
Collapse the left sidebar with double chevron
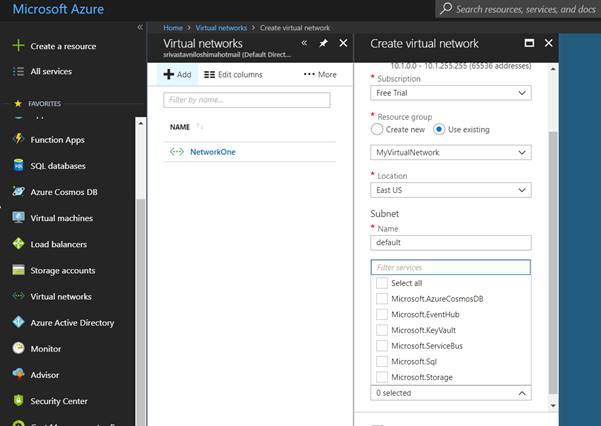[x=140, y=27]
